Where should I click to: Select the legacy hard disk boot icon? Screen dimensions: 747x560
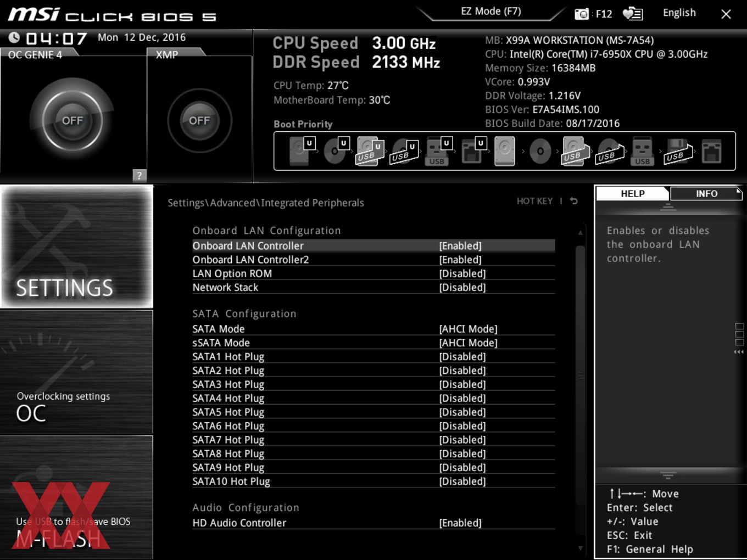505,151
